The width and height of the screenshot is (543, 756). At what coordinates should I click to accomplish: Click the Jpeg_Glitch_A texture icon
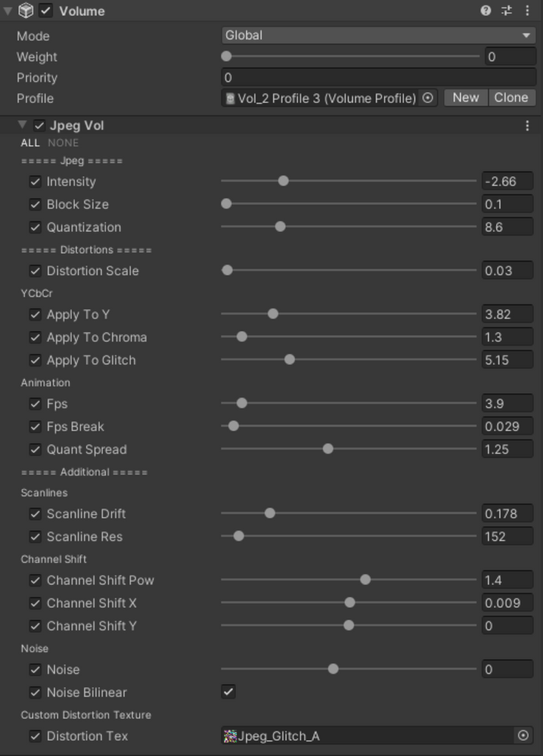pos(231,736)
